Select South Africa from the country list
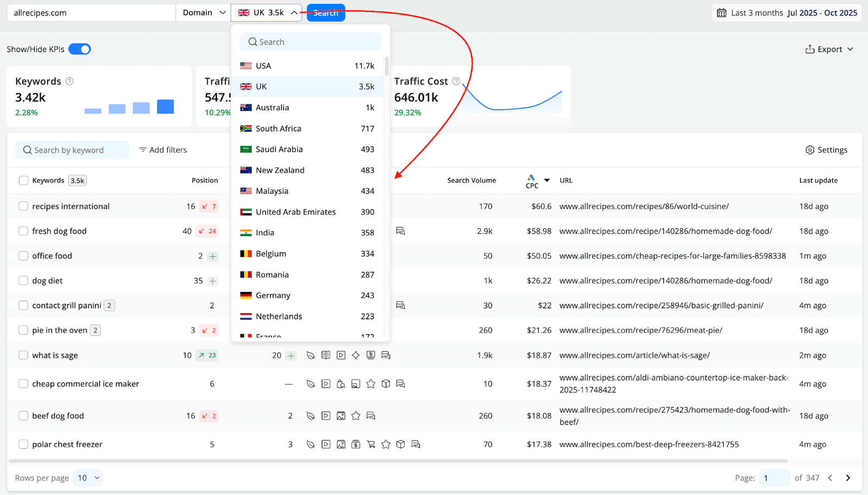This screenshot has width=868, height=495. 308,129
